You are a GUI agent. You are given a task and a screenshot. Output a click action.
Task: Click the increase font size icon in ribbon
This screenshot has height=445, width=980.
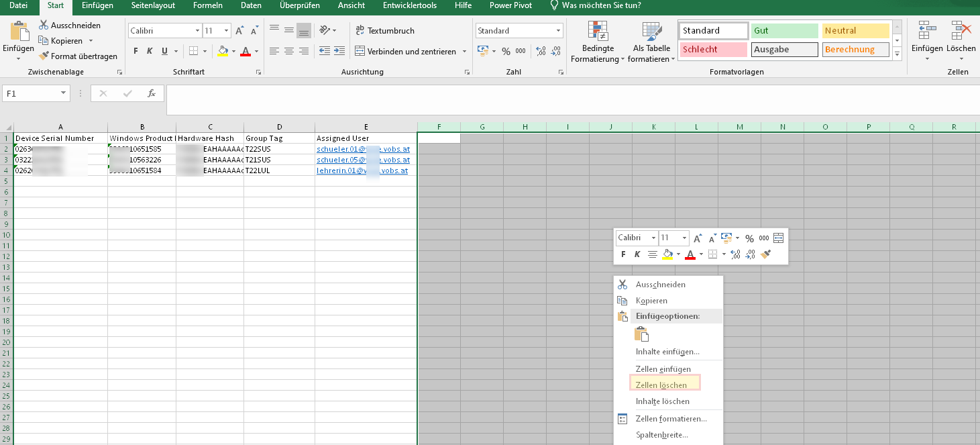(x=239, y=31)
